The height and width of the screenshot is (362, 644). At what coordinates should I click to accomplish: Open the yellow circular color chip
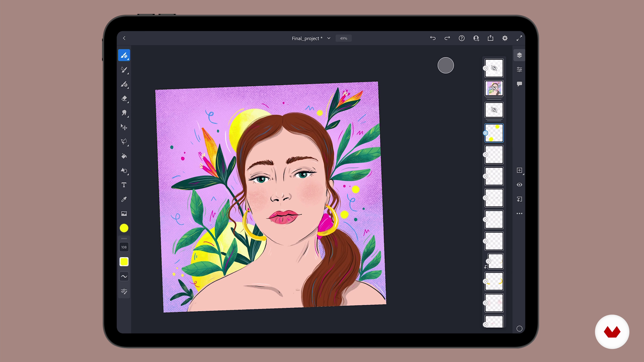click(124, 228)
